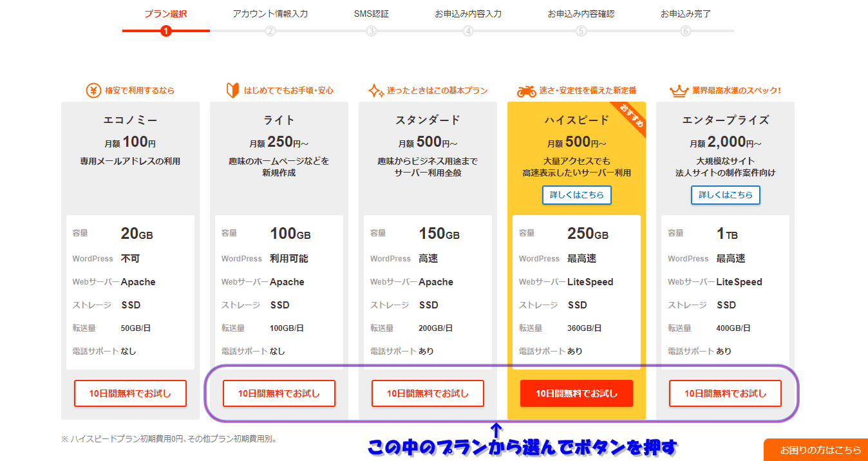868x461 pixels.
Task: Click step 1 circle in progress bar
Action: click(166, 31)
